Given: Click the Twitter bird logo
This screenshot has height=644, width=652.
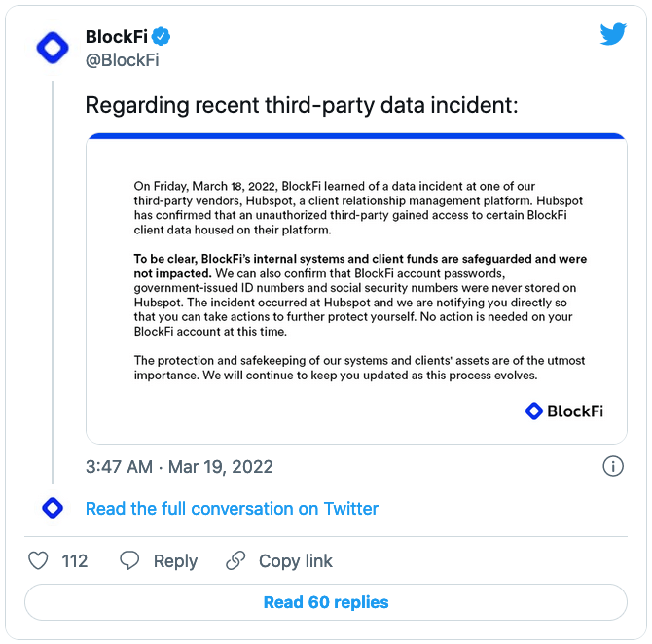Looking at the screenshot, I should [x=613, y=34].
